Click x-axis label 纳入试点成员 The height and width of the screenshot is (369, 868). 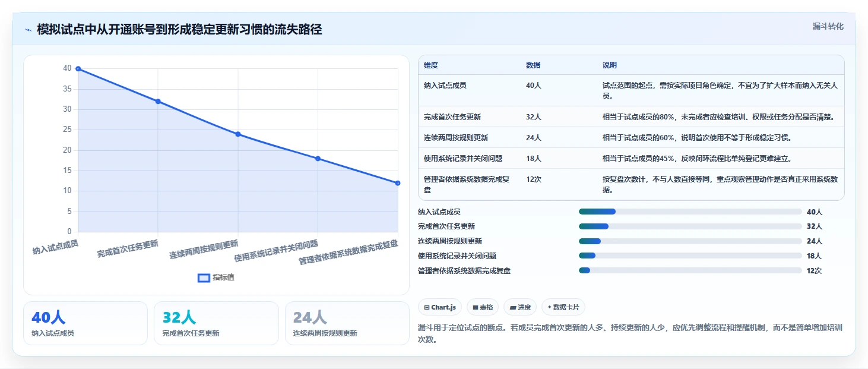point(55,247)
